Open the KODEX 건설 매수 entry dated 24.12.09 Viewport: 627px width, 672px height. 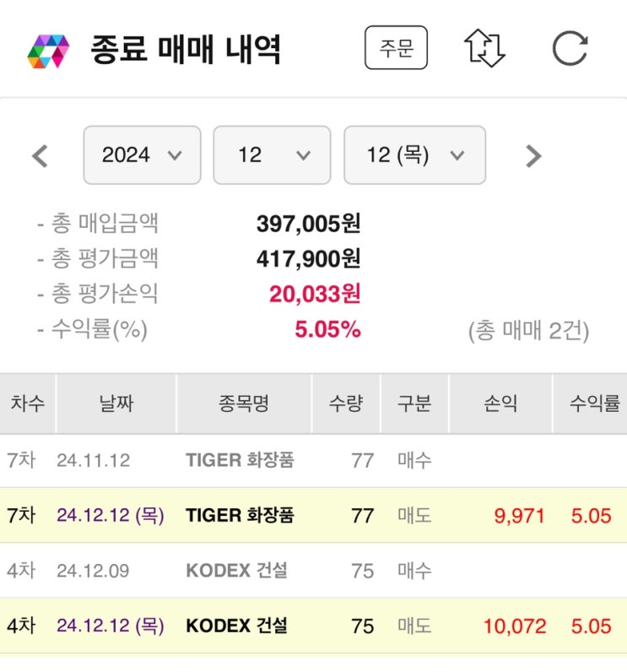(236, 571)
